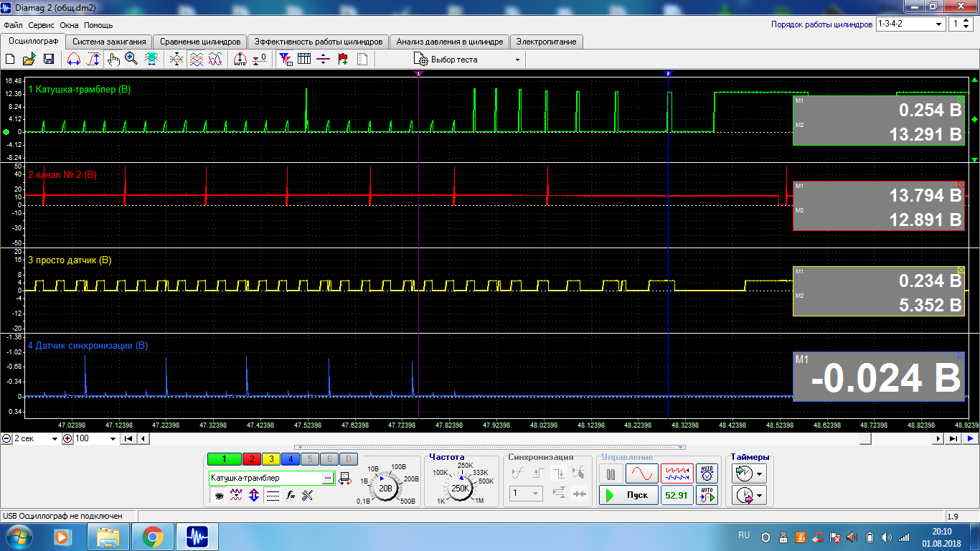Switch to Электропитание tab

click(x=547, y=42)
